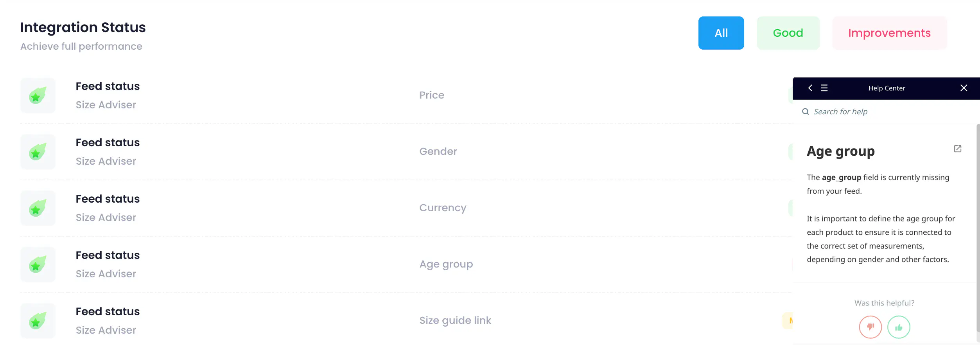Screen dimensions: 980x345
Task: Click the Age group row label
Action: (446, 264)
